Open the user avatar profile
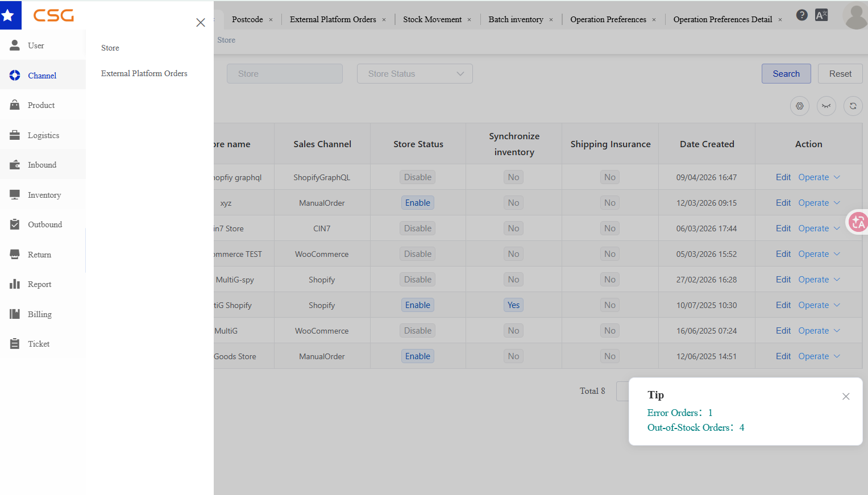 coord(856,16)
